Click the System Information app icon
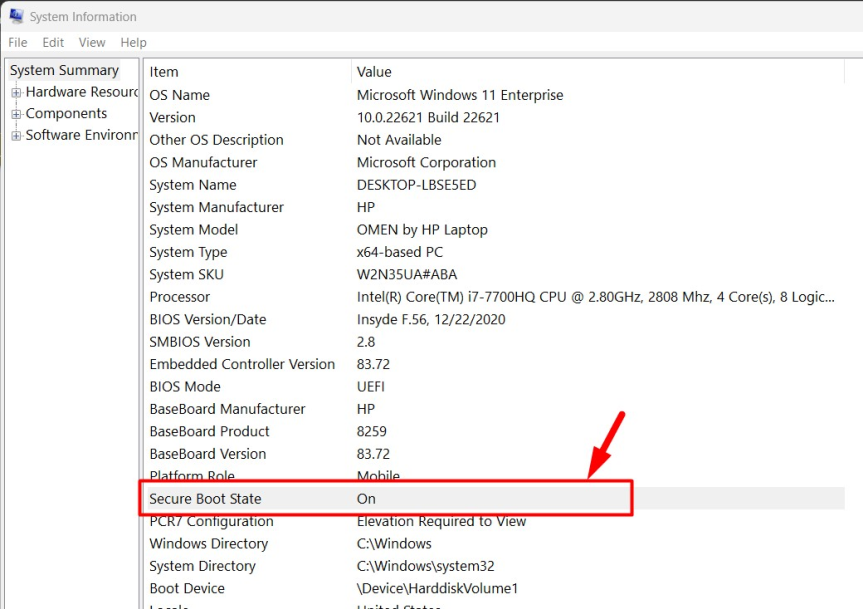This screenshot has height=609, width=863. (x=16, y=16)
